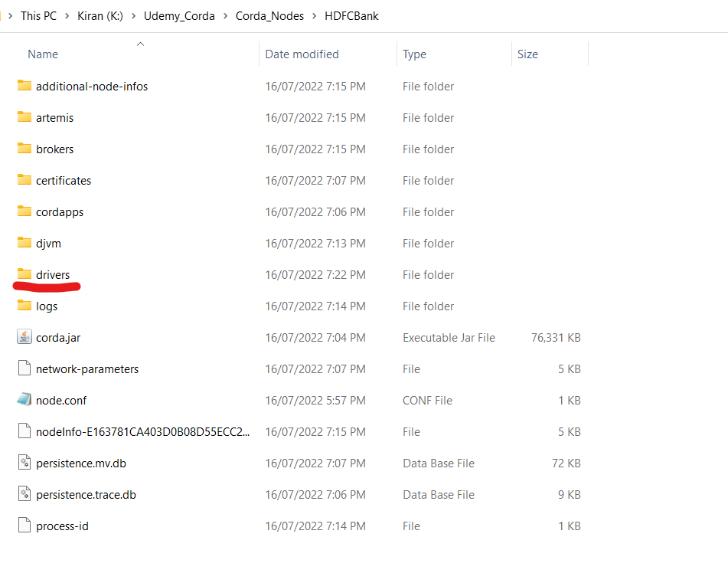Expand chevron after Corda_Nodes breadcrumb
This screenshot has height=583, width=728.
(x=315, y=16)
